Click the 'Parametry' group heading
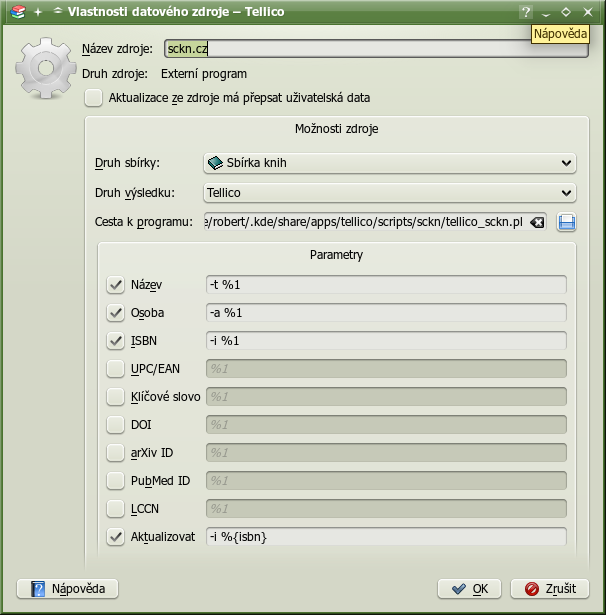Screen dimensions: 606x615 coord(337,255)
